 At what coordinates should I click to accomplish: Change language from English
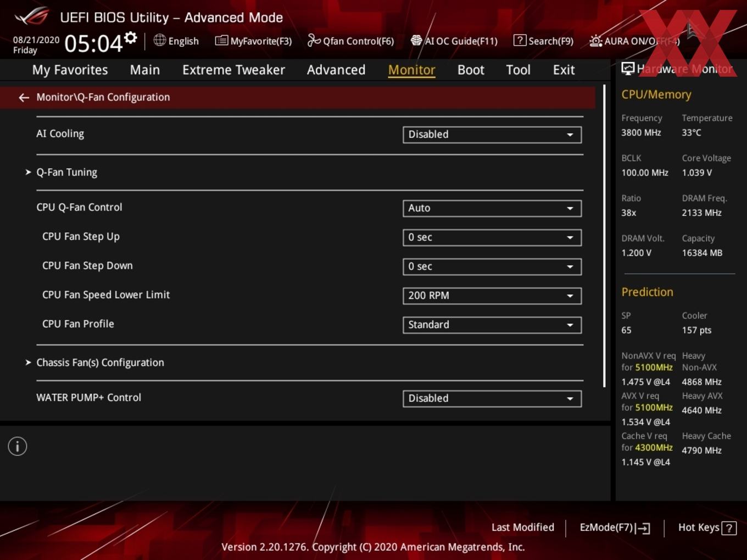176,41
